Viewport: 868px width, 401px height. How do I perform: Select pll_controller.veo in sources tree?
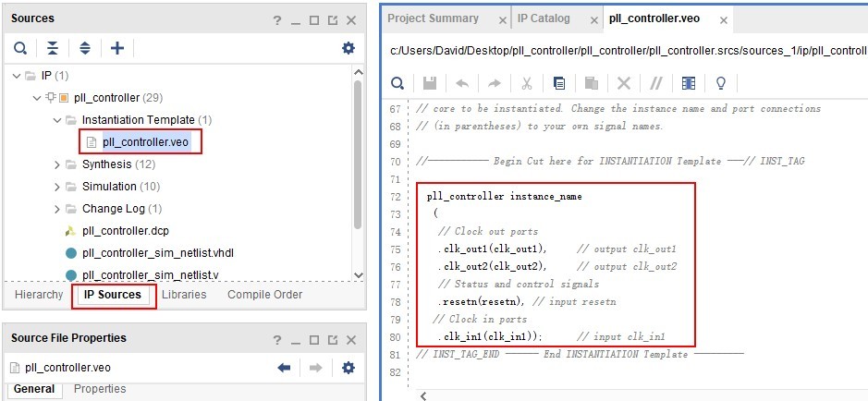click(145, 142)
